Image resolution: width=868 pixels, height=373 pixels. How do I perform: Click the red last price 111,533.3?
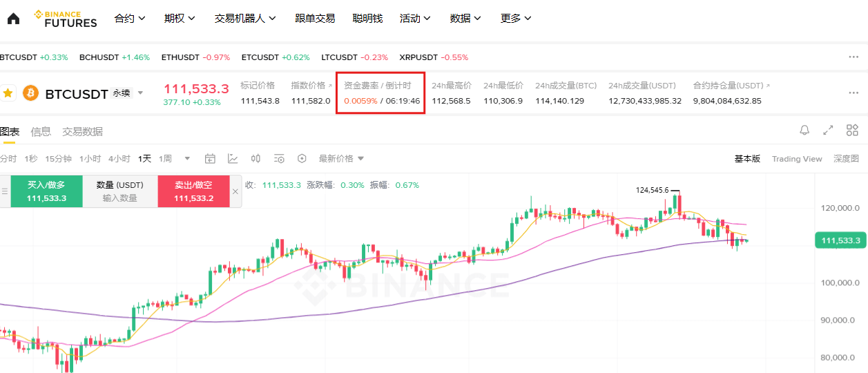click(196, 88)
